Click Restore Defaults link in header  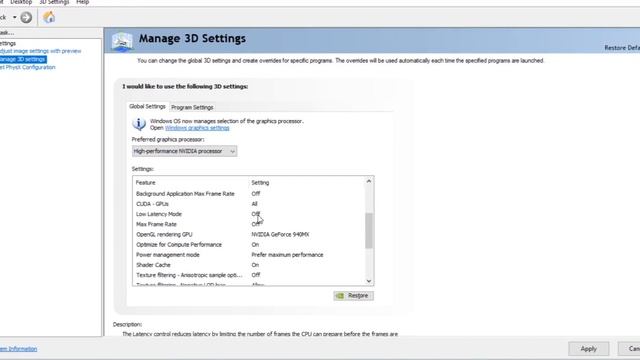coord(622,48)
